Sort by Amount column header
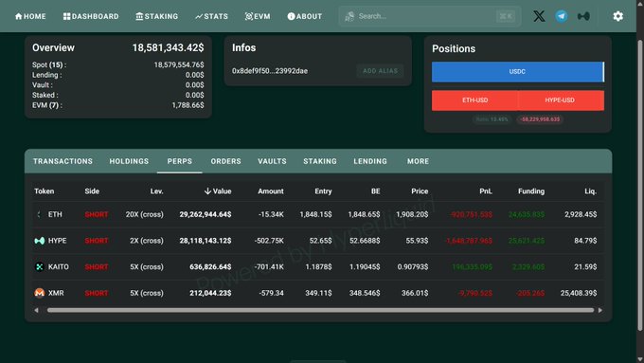This screenshot has height=363, width=644. click(271, 191)
